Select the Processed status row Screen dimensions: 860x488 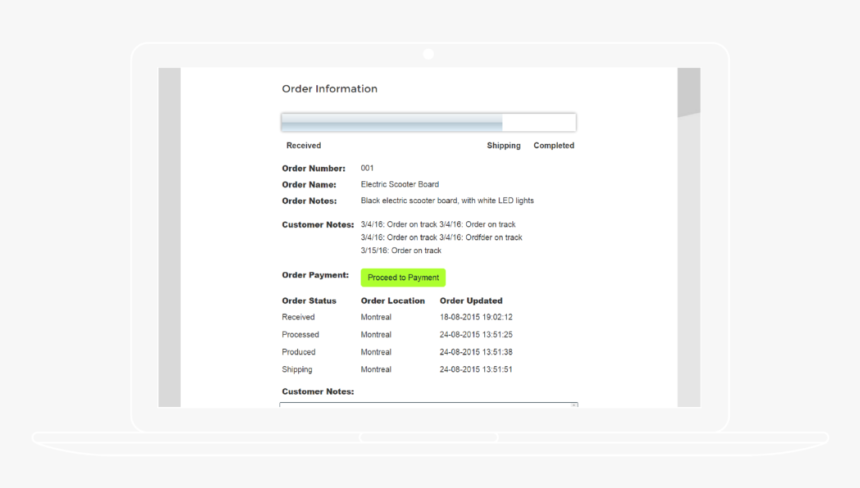click(x=300, y=335)
